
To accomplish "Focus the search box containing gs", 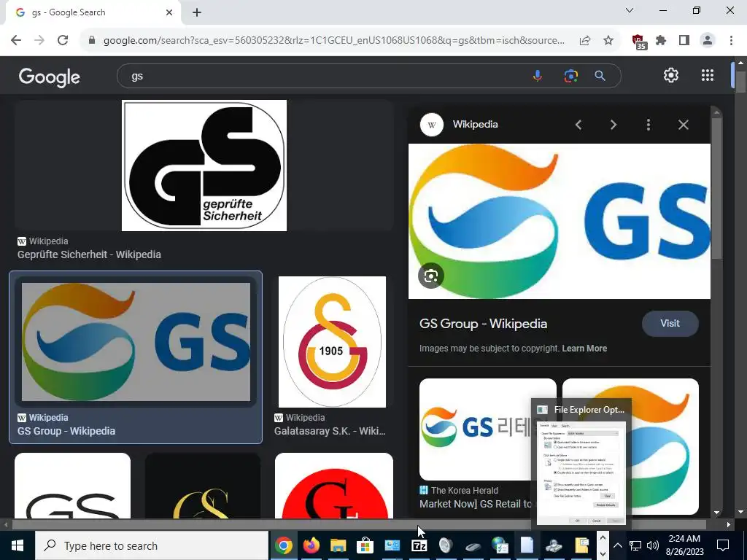I will pos(324,76).
